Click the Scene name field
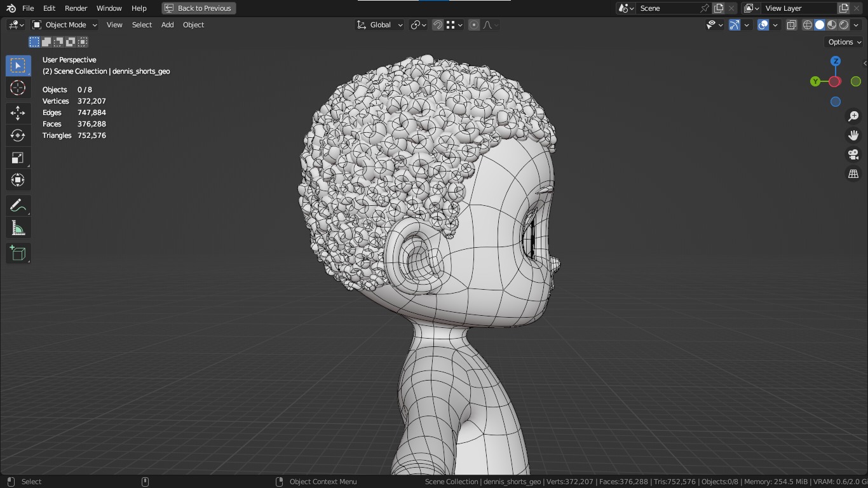868x488 pixels. tap(667, 8)
